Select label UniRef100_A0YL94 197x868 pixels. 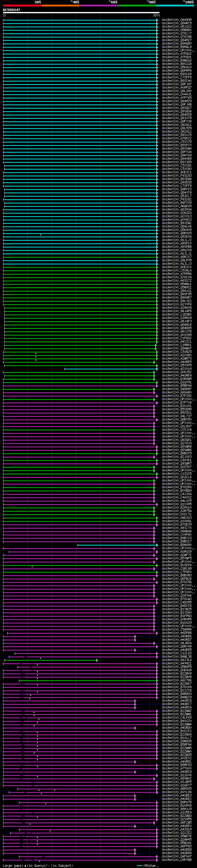pyautogui.click(x=177, y=792)
